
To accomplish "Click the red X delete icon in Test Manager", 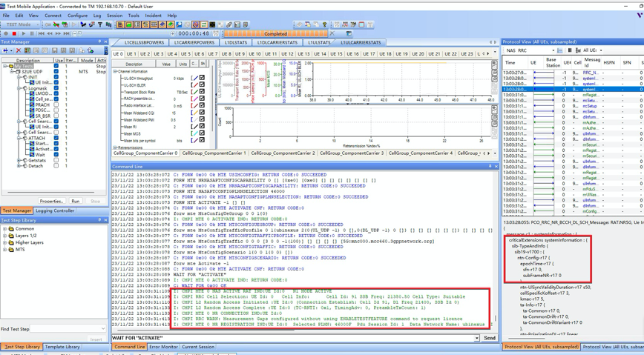I will (x=18, y=50).
